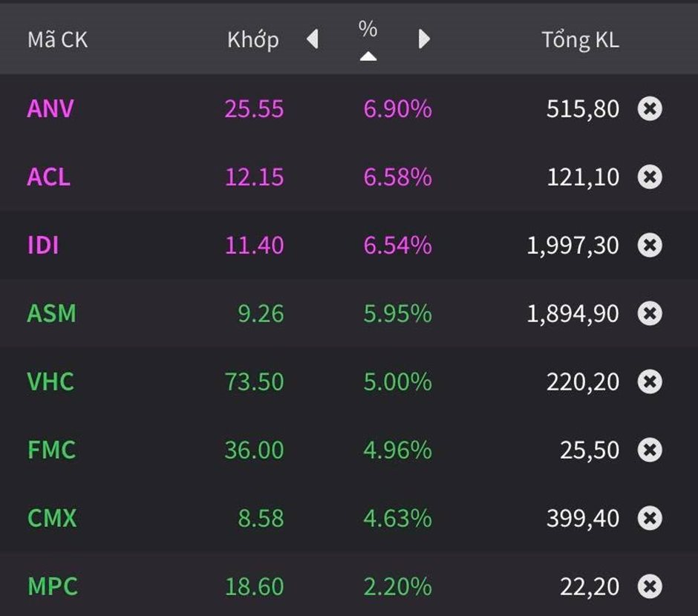Viewport: 698px width, 616px height.
Task: Remove ACL row with its X icon
Action: [650, 177]
